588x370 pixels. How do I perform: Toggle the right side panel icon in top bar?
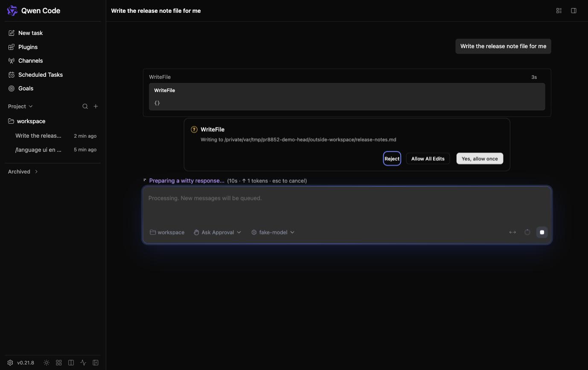[574, 11]
